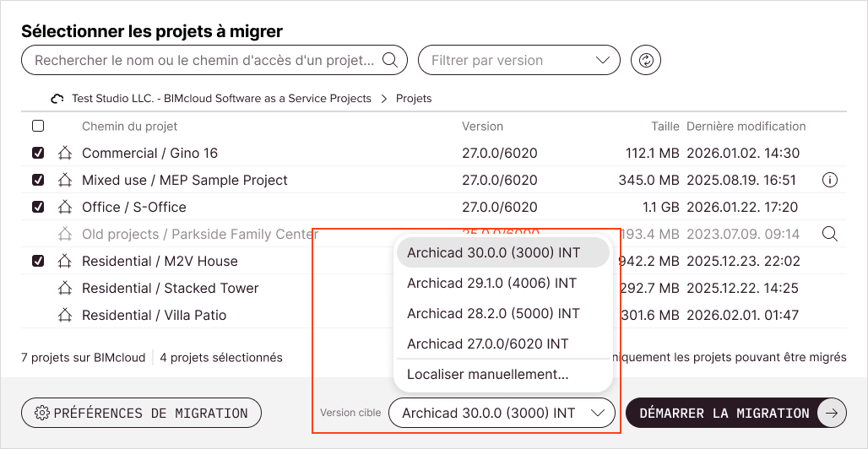Click the house icon beside Residential / Stacked Tower
868x449 pixels.
[65, 288]
